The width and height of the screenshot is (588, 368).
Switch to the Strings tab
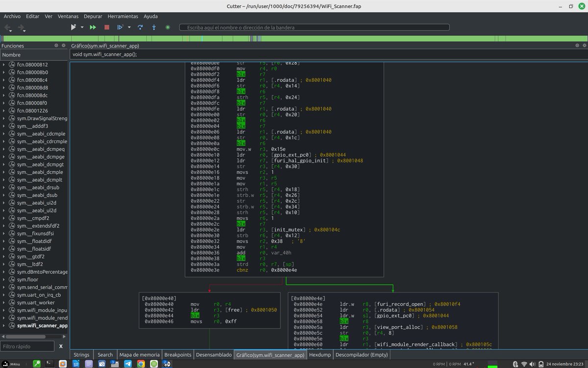82,355
